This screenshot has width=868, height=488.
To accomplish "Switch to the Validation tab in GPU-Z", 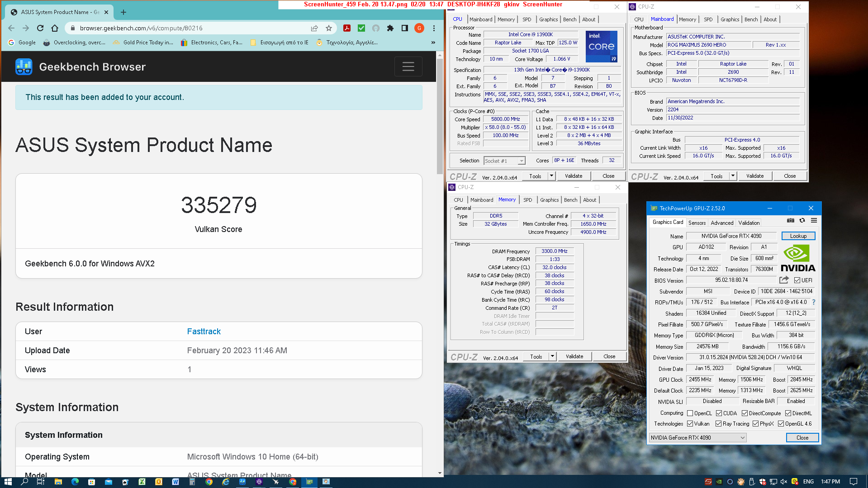I will point(749,223).
